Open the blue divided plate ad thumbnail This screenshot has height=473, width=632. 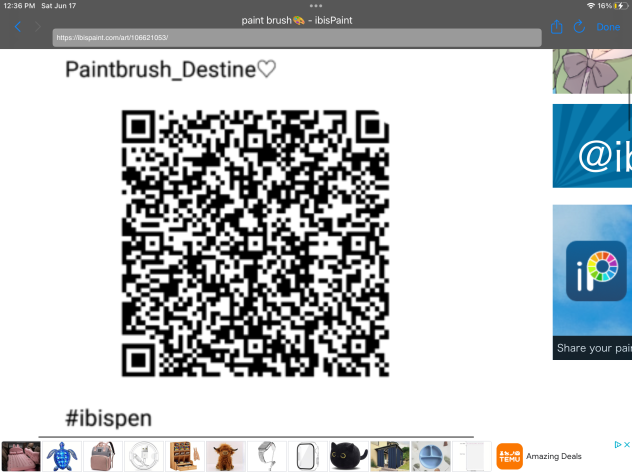[430, 456]
